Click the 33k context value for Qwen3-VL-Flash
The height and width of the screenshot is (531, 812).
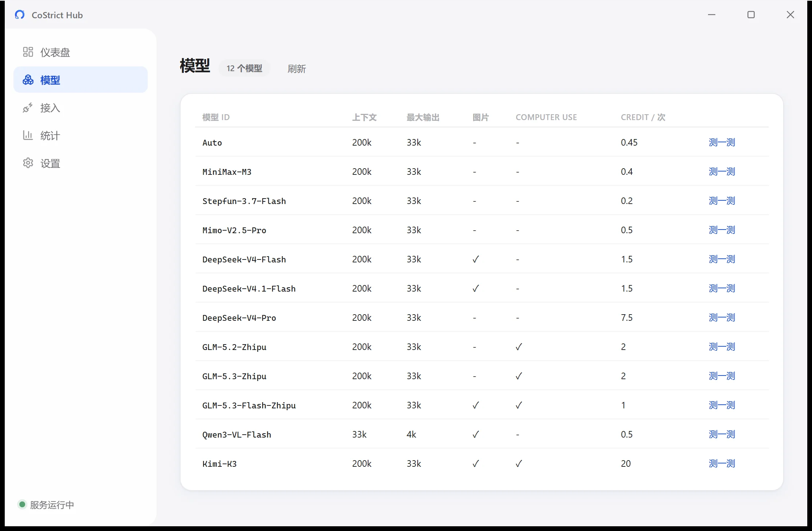coord(359,434)
